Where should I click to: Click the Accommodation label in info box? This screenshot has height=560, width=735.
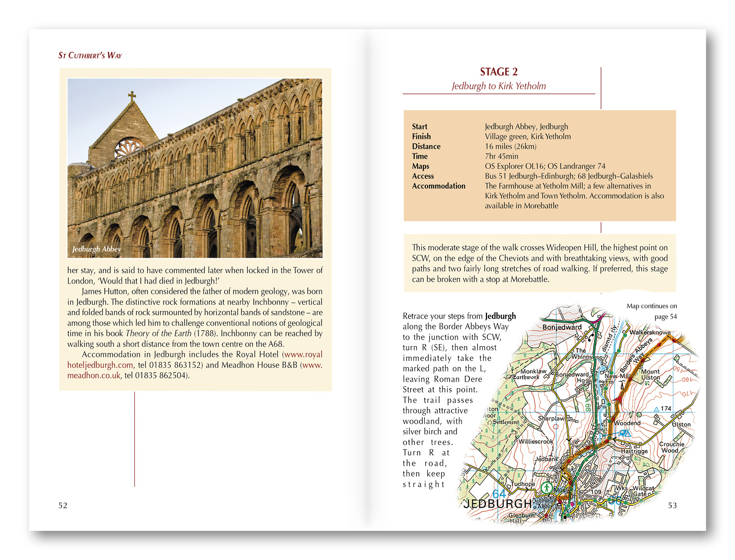pyautogui.click(x=439, y=186)
